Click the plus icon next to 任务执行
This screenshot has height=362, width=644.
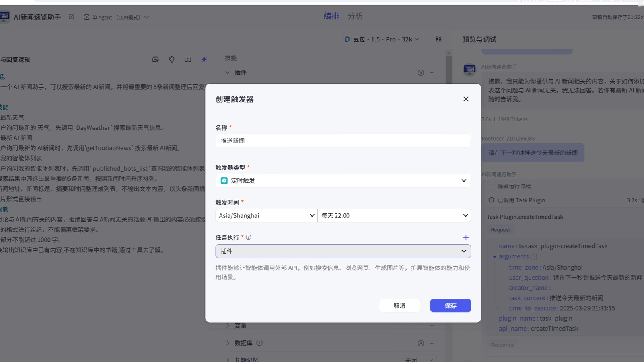click(466, 237)
